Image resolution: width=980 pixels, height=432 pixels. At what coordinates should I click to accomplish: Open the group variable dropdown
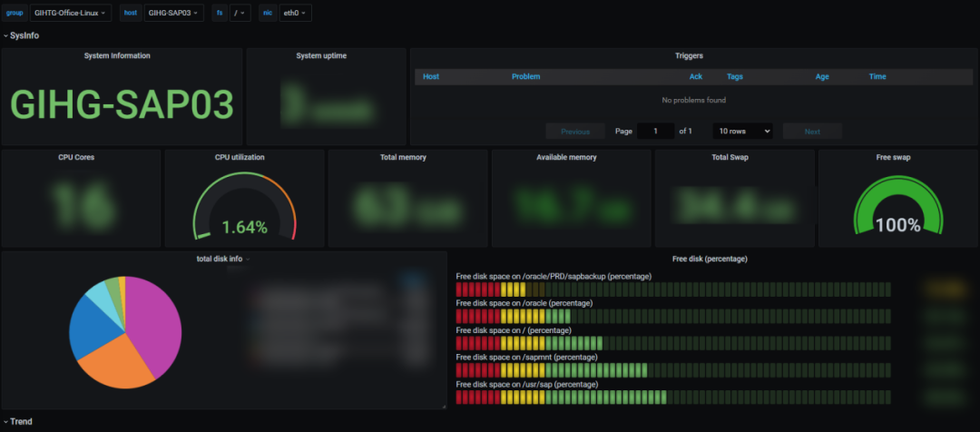pyautogui.click(x=71, y=14)
